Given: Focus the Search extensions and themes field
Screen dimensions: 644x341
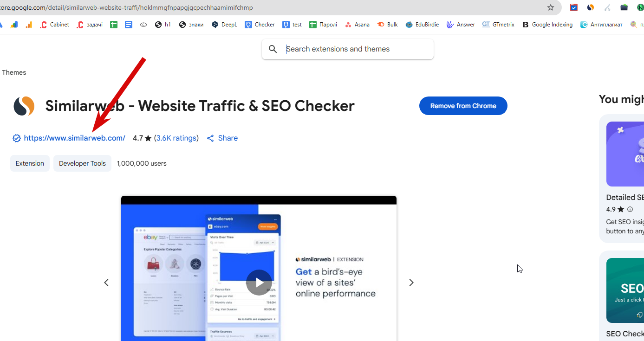Looking at the screenshot, I should [x=347, y=49].
